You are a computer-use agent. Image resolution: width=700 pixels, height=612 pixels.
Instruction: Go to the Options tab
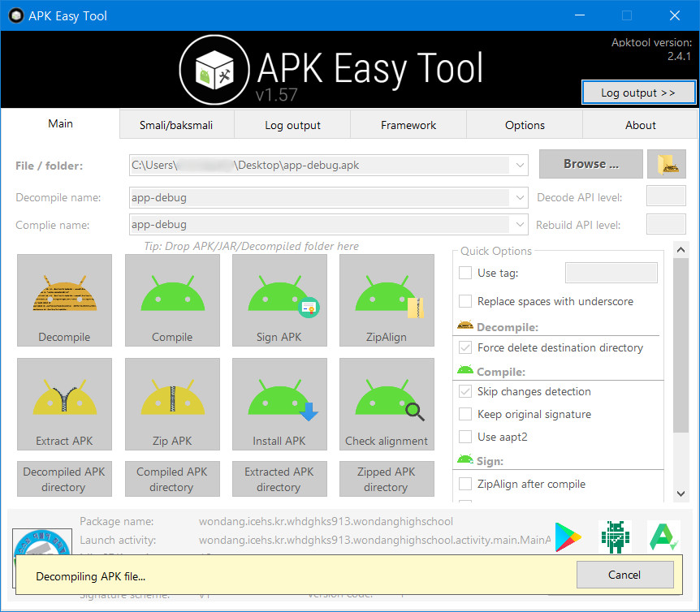(525, 125)
